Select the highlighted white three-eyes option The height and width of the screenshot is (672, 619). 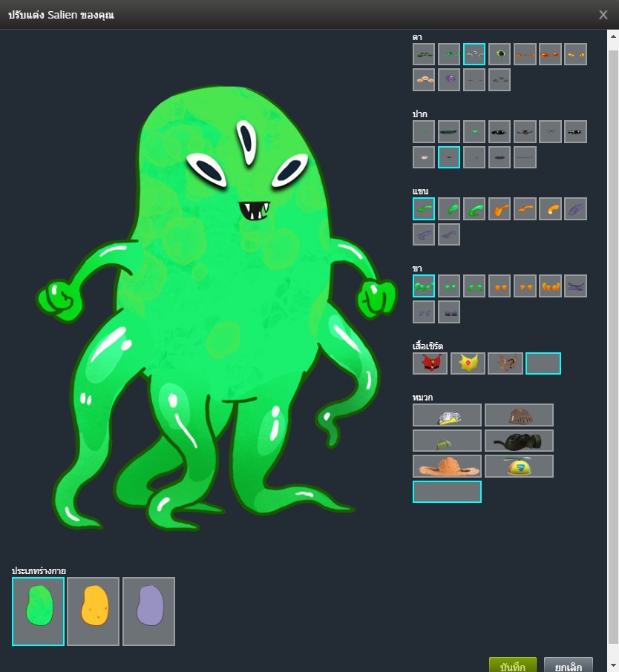coord(474,54)
